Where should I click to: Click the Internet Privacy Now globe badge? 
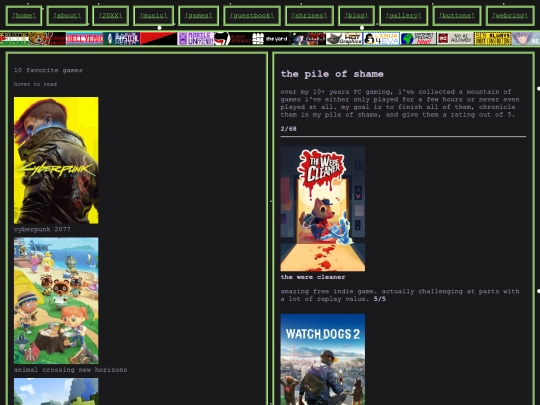click(x=419, y=39)
